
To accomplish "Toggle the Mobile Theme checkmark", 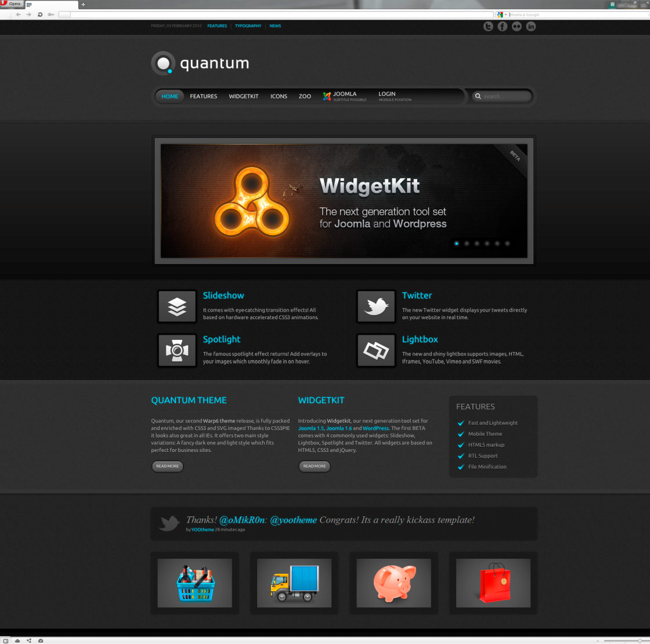I will point(461,434).
